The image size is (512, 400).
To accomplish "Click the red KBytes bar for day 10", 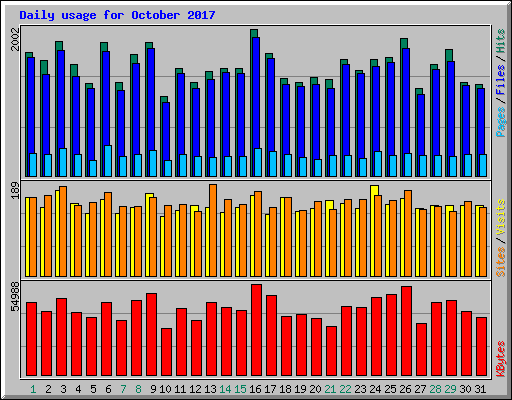I will coord(167,352).
